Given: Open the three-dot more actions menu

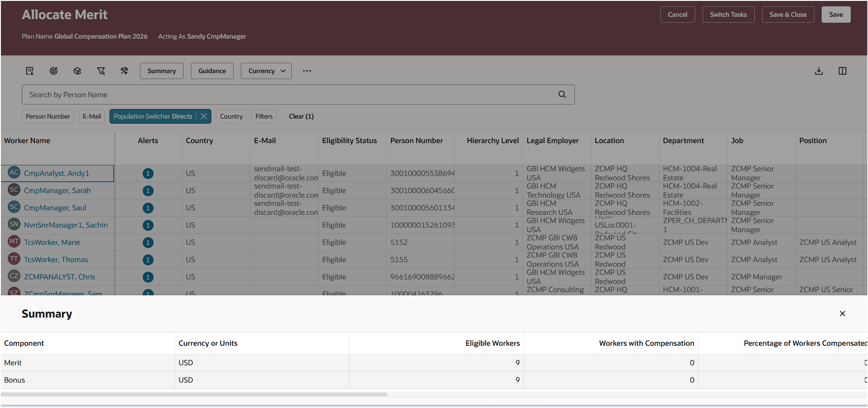Looking at the screenshot, I should coord(307,71).
